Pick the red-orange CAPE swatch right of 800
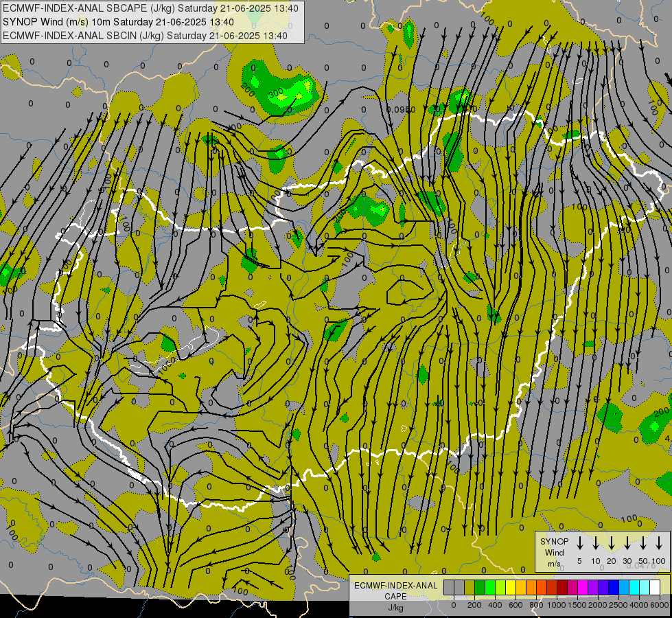The image size is (672, 618). (x=542, y=587)
